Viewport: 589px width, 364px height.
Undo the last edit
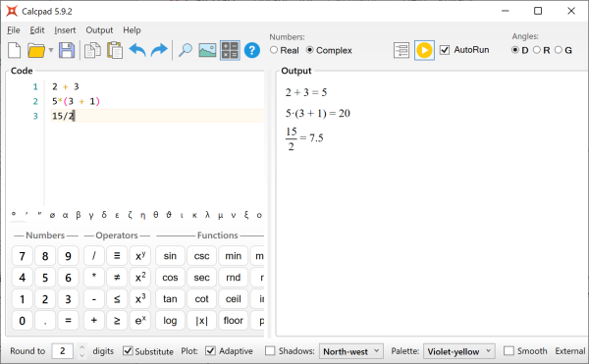click(137, 50)
